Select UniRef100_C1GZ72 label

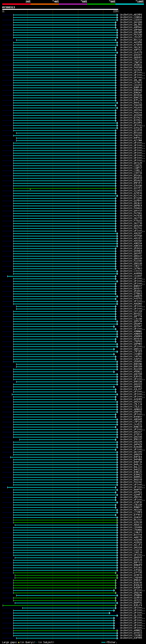(x=131, y=550)
